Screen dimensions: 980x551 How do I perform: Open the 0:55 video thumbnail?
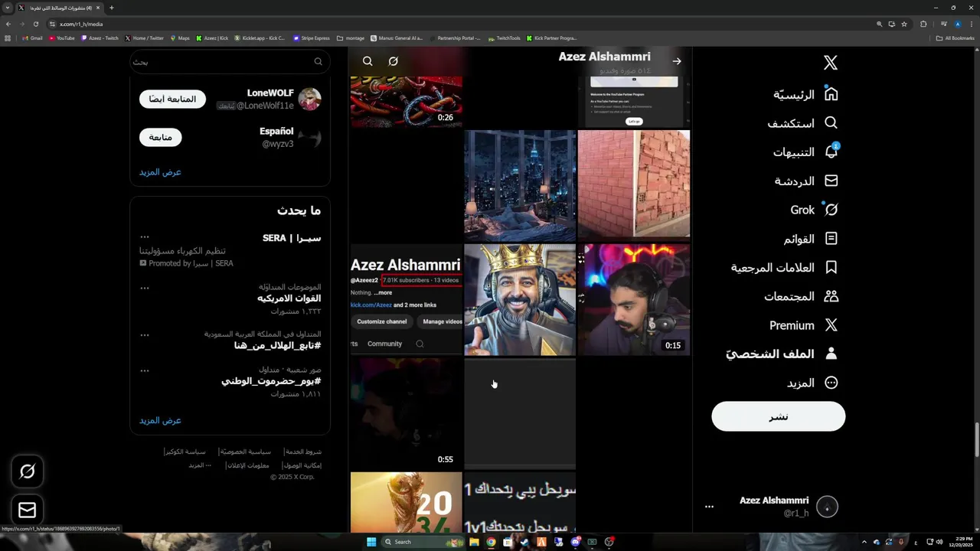407,413
